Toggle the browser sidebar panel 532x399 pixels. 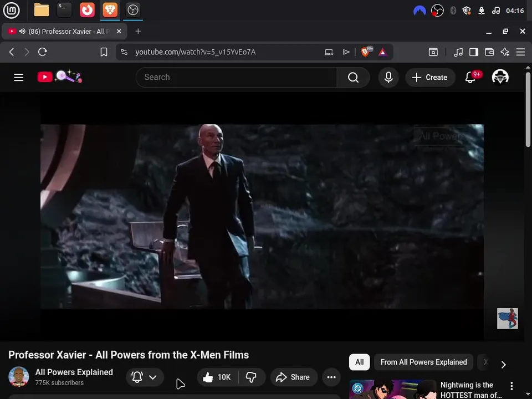click(x=474, y=52)
